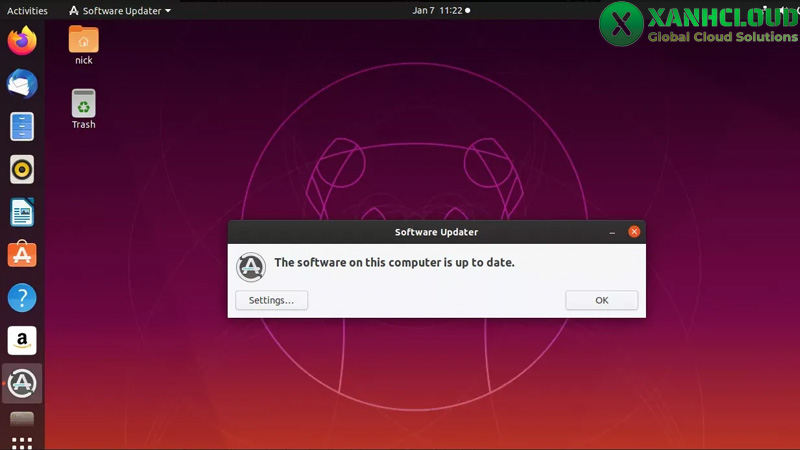Screen dimensions: 800x450
Task: Open Settings… in Software Updater
Action: coord(271,300)
